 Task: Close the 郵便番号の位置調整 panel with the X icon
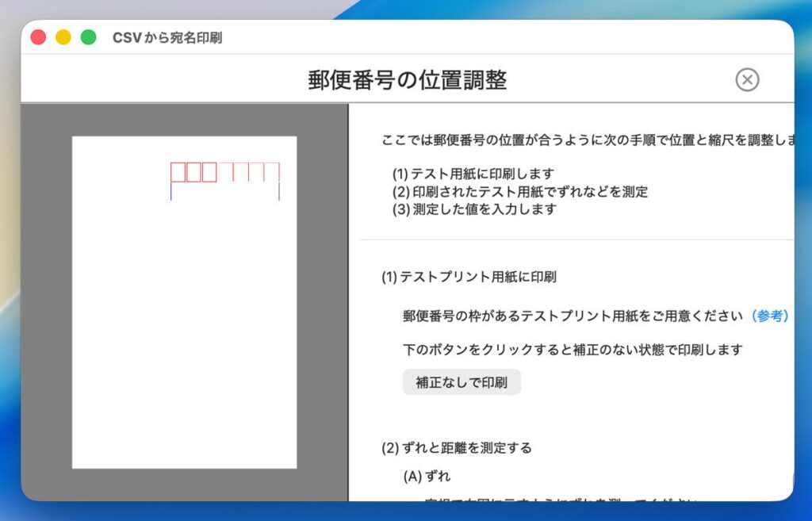[747, 79]
